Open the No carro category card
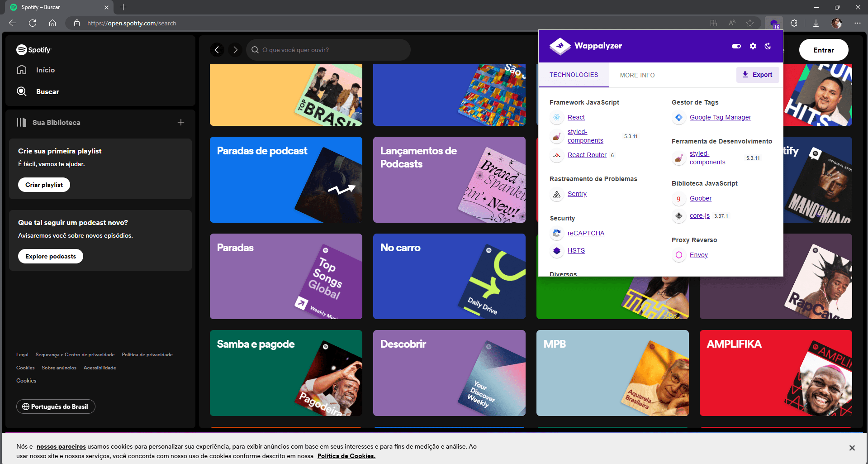Screen dimensions: 868x464 (x=449, y=276)
